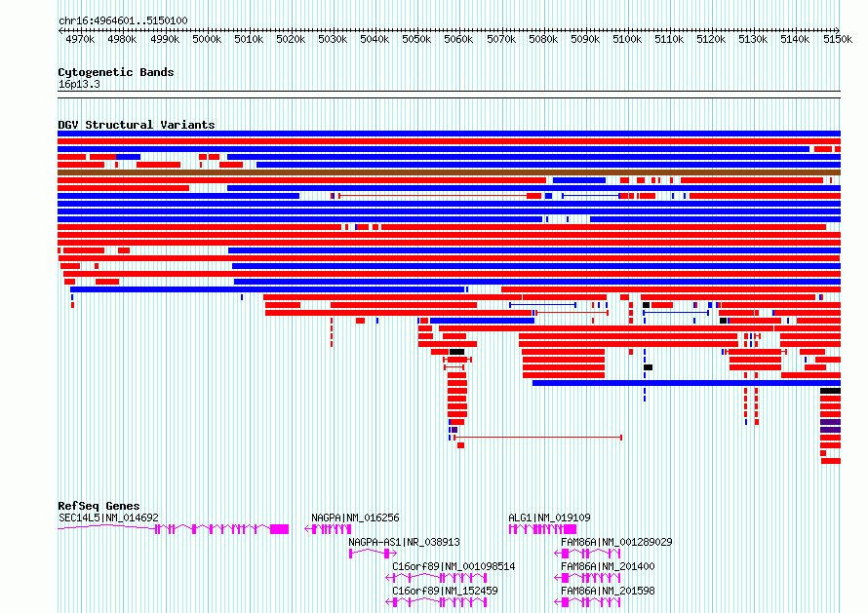
Task: Select the full-width brown structural variant bar
Action: [x=449, y=172]
